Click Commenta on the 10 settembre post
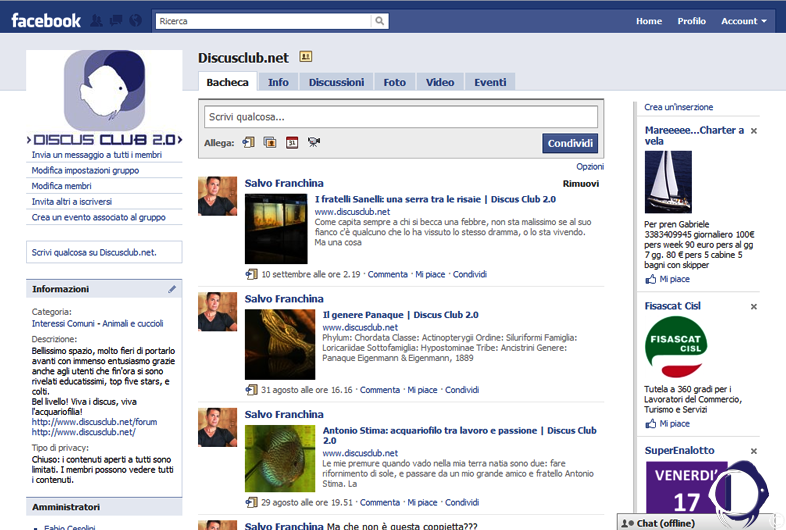The height and width of the screenshot is (530, 786). [x=387, y=274]
